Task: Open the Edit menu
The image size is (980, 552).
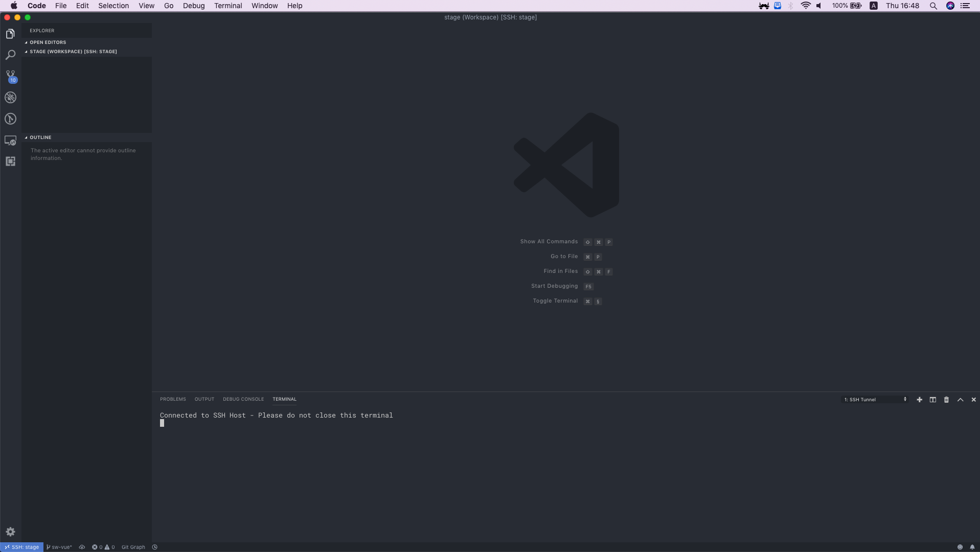Action: tap(82, 6)
